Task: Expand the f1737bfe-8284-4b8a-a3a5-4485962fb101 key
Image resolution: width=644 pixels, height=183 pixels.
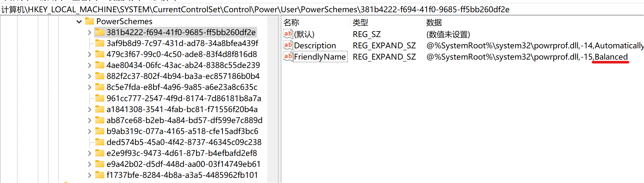Action: pos(89,175)
